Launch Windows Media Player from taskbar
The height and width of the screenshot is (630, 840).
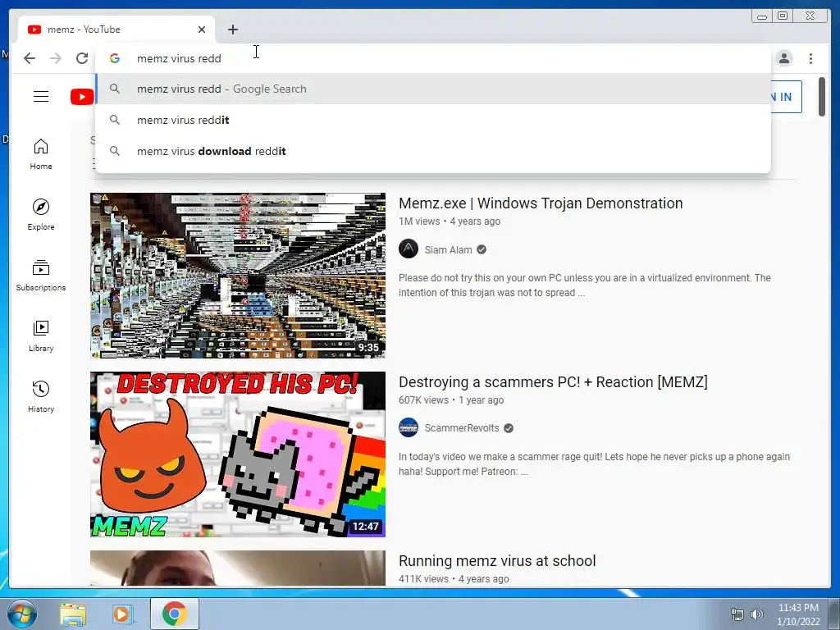click(x=123, y=614)
